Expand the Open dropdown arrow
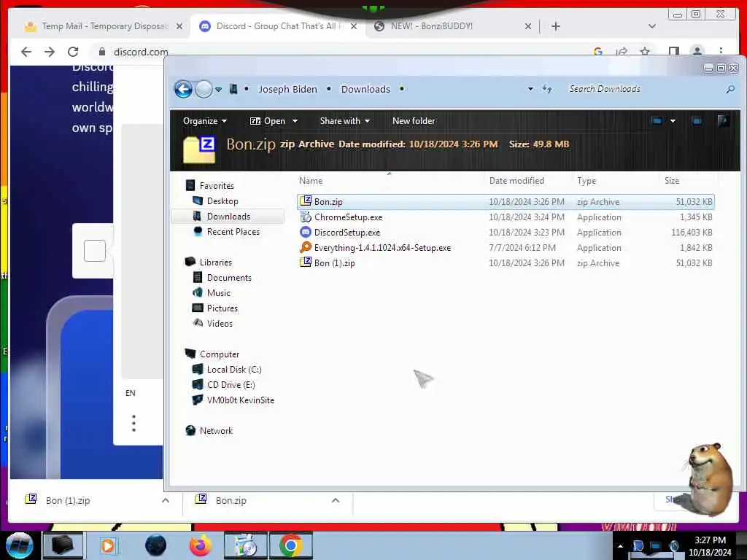Viewport: 747px width, 560px height. pos(295,121)
